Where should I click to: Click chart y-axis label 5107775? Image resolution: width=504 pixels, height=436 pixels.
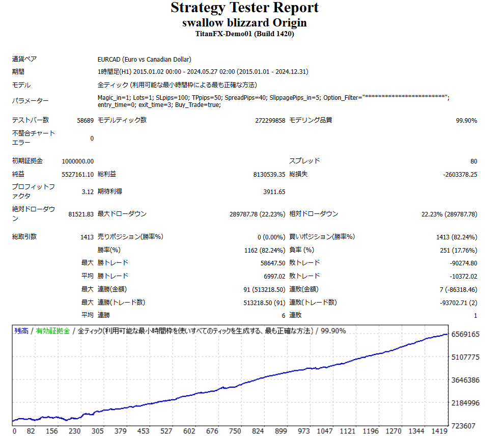465,357
